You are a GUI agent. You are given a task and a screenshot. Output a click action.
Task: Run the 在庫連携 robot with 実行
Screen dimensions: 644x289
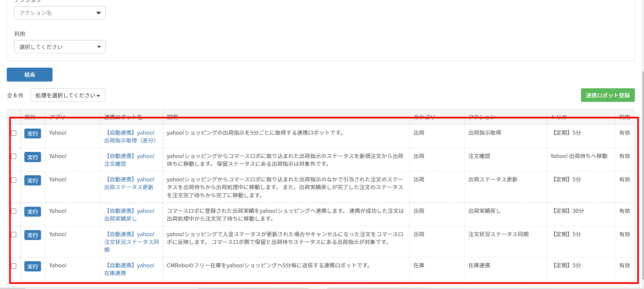coord(33,266)
